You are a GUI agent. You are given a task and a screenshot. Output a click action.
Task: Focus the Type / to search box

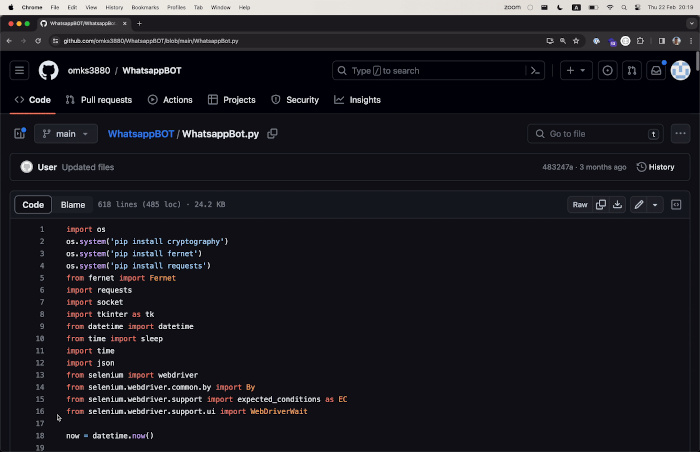tap(429, 71)
